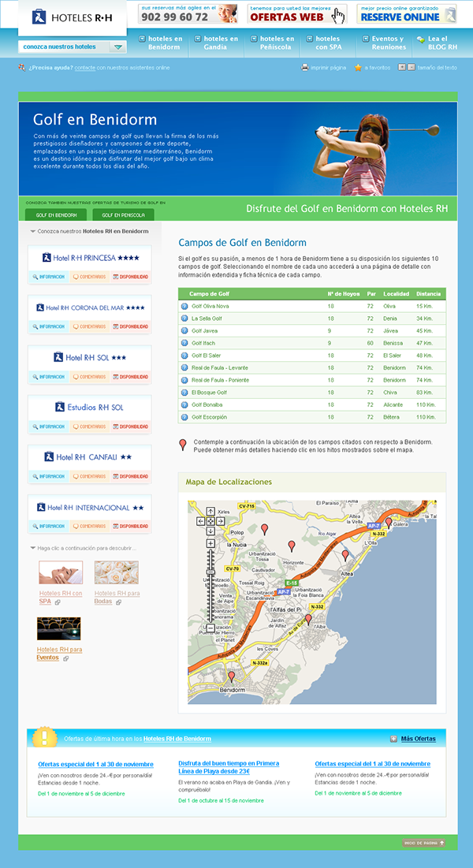Click map marker near Benidorm
Screen dimensions: 473x868
coord(232,676)
